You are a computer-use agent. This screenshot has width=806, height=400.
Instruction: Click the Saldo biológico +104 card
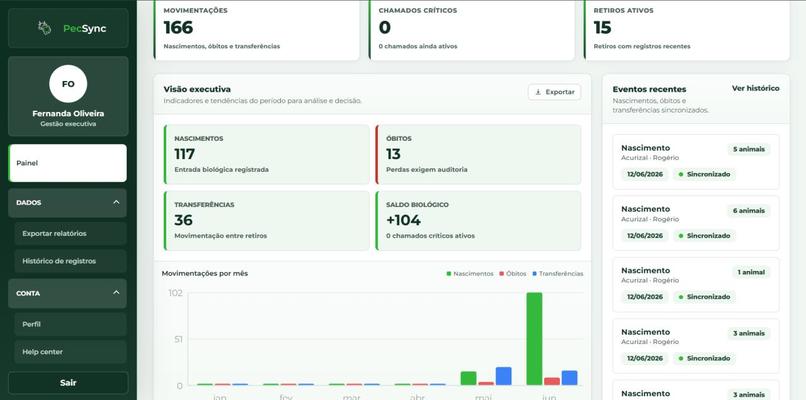(x=478, y=221)
